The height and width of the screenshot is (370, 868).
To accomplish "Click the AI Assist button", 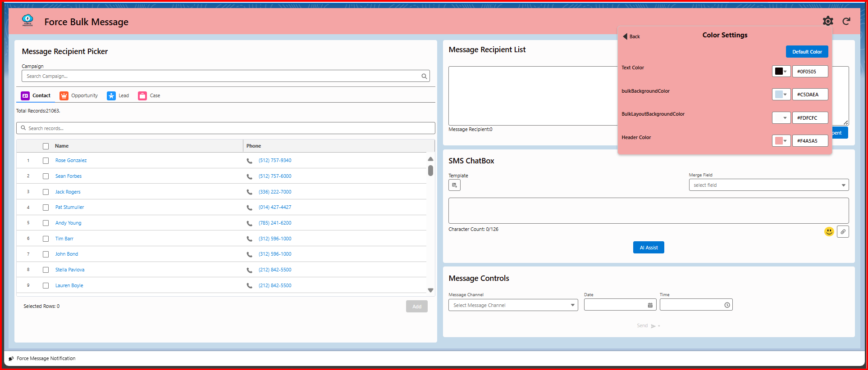I will tap(648, 248).
